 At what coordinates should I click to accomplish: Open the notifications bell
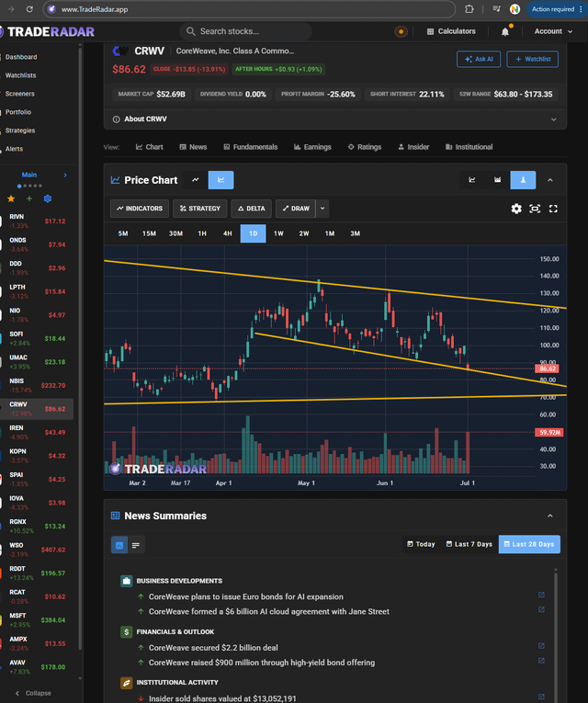point(505,31)
